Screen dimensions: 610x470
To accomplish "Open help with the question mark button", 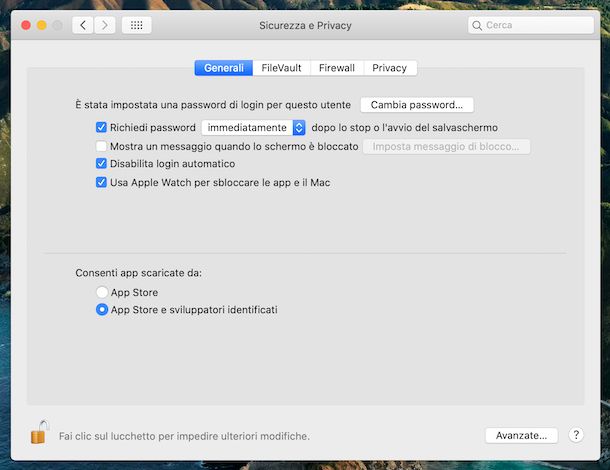I will click(576, 435).
